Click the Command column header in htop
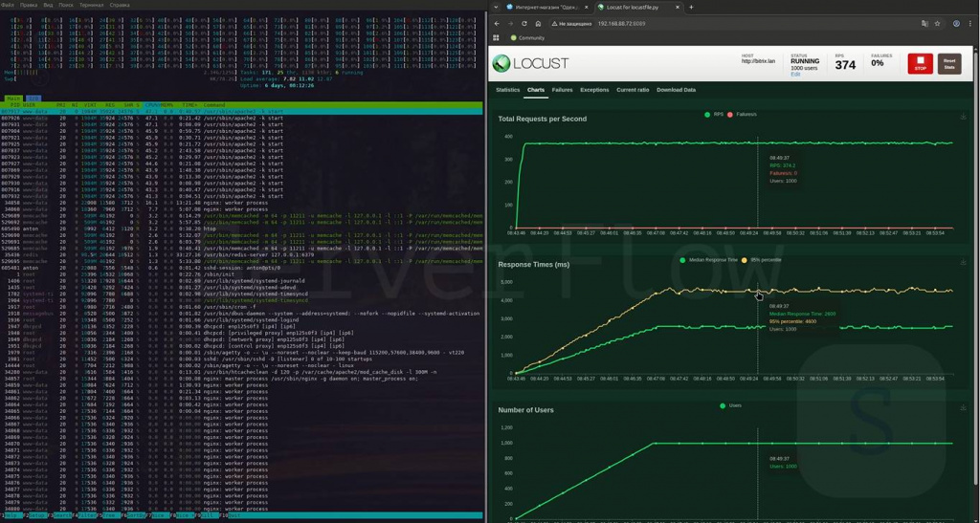The image size is (980, 523). point(214,105)
